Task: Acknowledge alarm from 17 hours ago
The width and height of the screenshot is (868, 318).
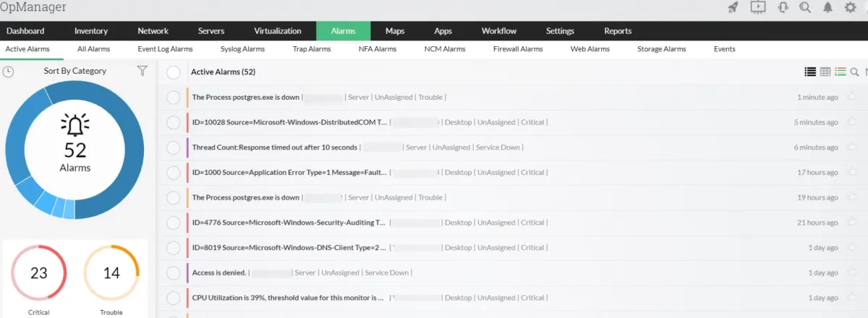Action: 851,172
